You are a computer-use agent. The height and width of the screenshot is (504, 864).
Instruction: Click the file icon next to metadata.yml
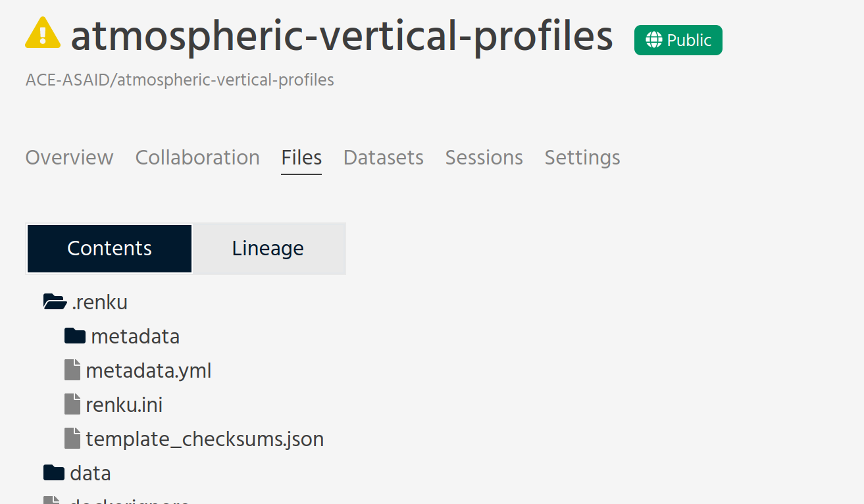pos(72,370)
